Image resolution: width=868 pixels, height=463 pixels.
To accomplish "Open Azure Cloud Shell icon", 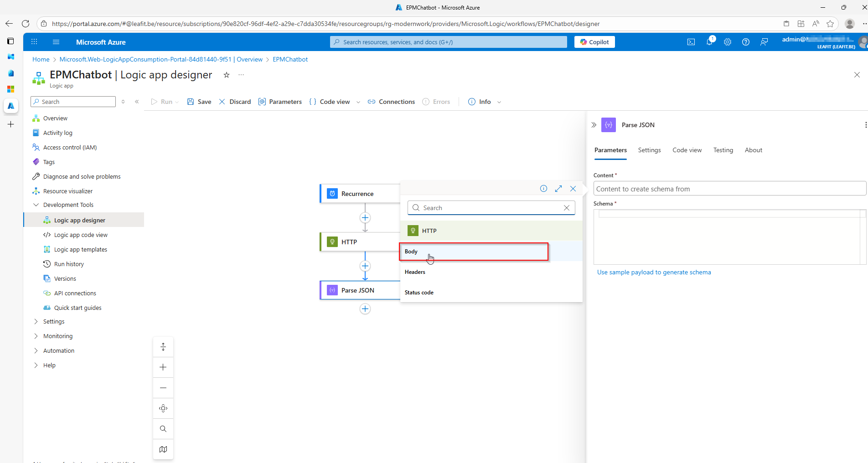I will pos(691,42).
